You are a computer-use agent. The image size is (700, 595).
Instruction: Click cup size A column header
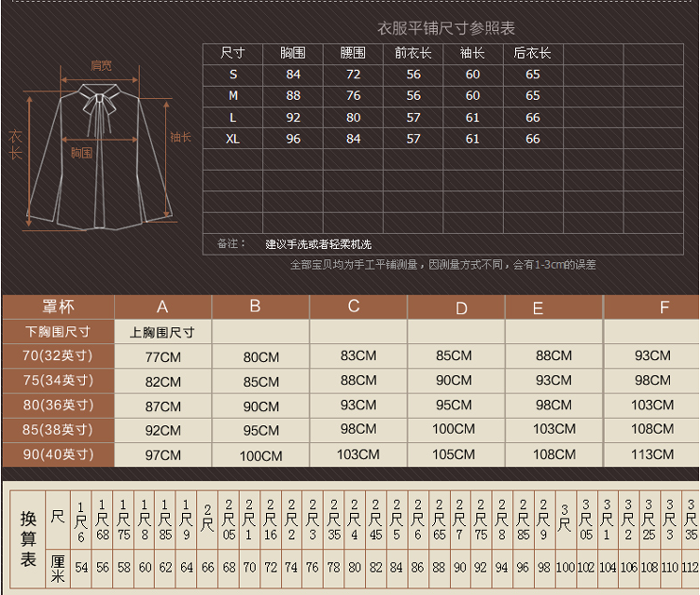click(162, 307)
